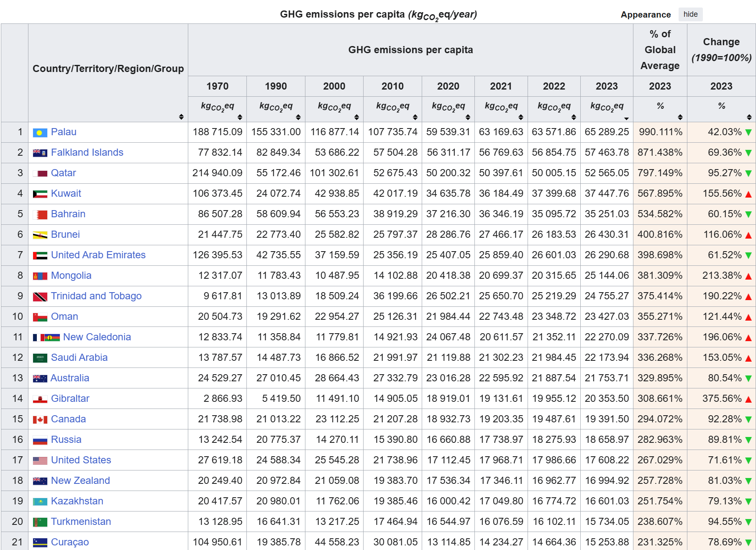This screenshot has height=550, width=756.
Task: Click the hide button next to Appearance
Action: click(x=690, y=14)
